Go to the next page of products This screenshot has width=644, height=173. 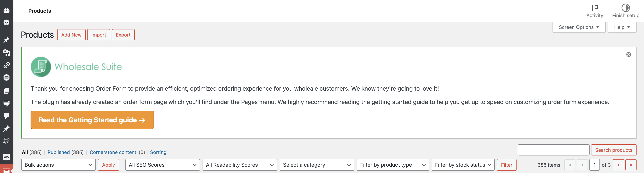618,165
